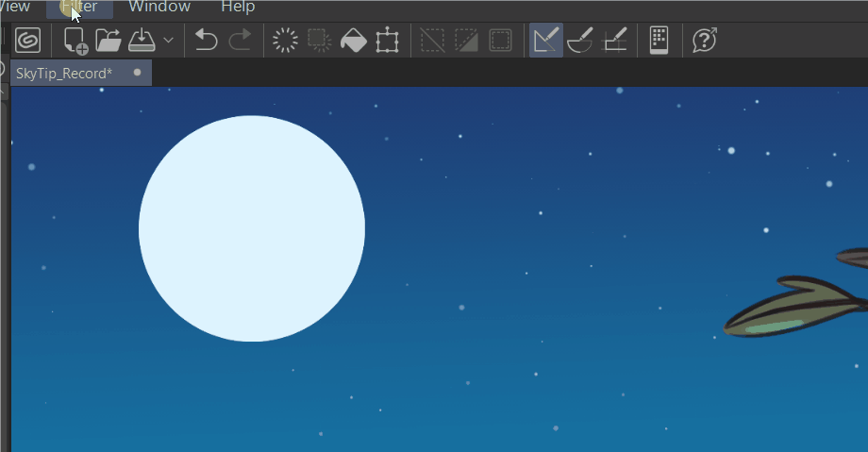Open a file with folder icon

pyautogui.click(x=108, y=41)
